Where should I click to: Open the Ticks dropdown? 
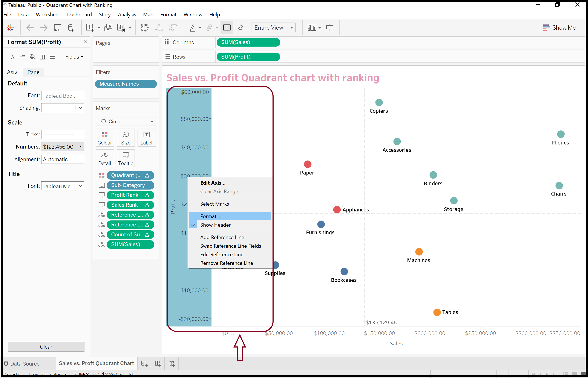63,134
